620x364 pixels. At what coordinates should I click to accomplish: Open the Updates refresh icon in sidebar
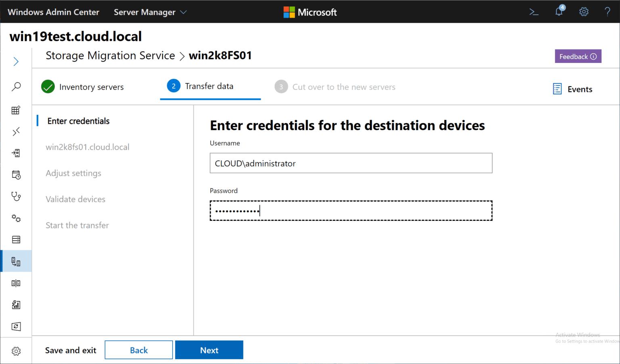point(16,327)
